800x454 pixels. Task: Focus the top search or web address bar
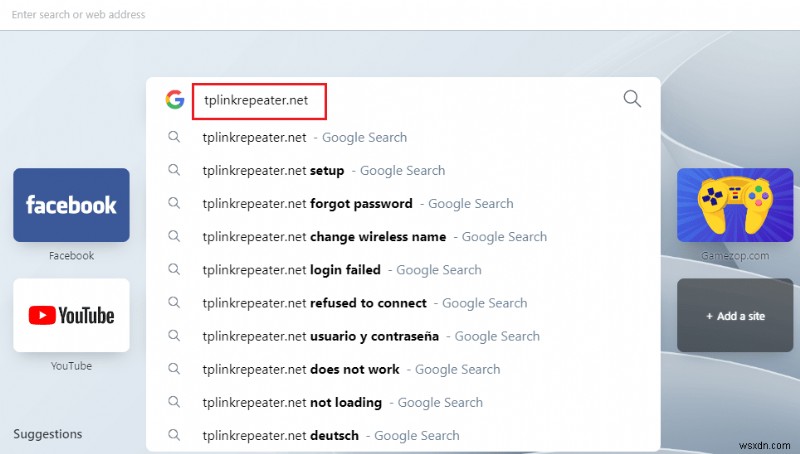pos(300,15)
